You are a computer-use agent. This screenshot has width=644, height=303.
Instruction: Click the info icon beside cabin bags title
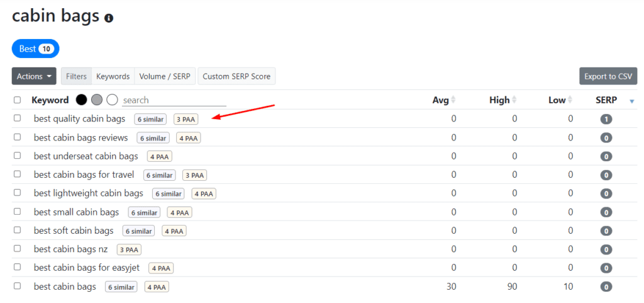coord(109,18)
